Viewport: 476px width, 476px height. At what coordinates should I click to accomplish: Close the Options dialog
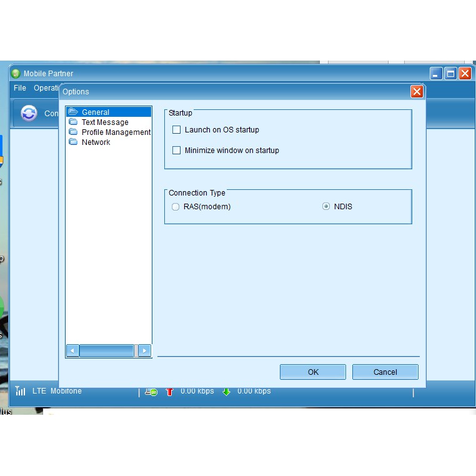point(417,92)
